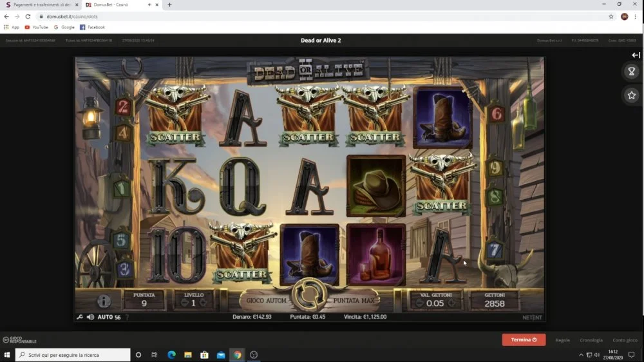Open the Google bookmark

coord(64,27)
